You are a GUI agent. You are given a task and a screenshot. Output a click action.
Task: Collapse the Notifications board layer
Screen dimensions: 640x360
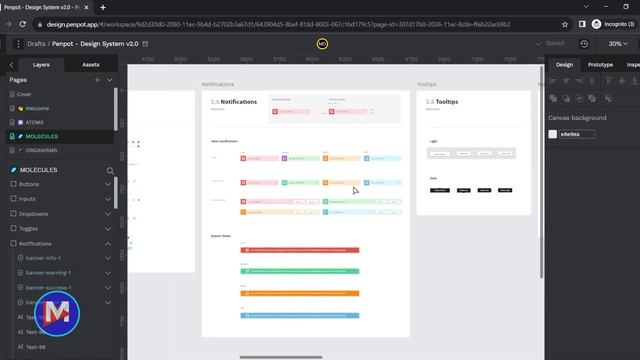pos(108,244)
